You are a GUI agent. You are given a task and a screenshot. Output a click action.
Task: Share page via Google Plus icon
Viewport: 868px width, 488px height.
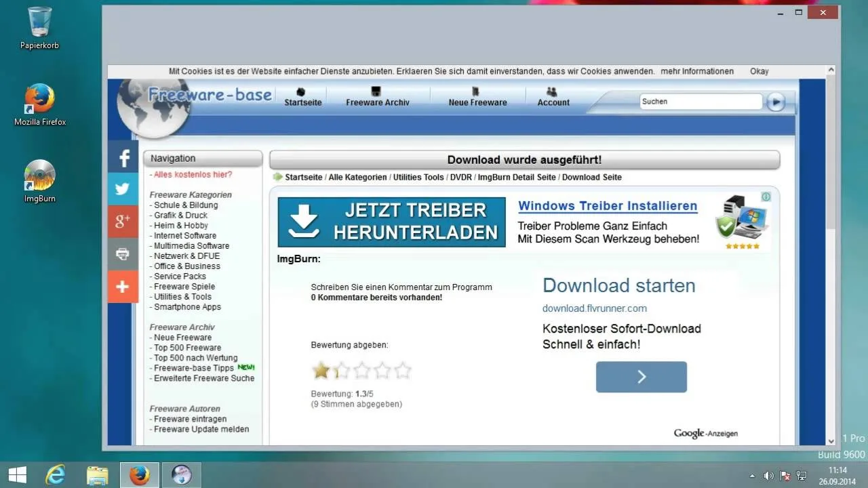(123, 222)
